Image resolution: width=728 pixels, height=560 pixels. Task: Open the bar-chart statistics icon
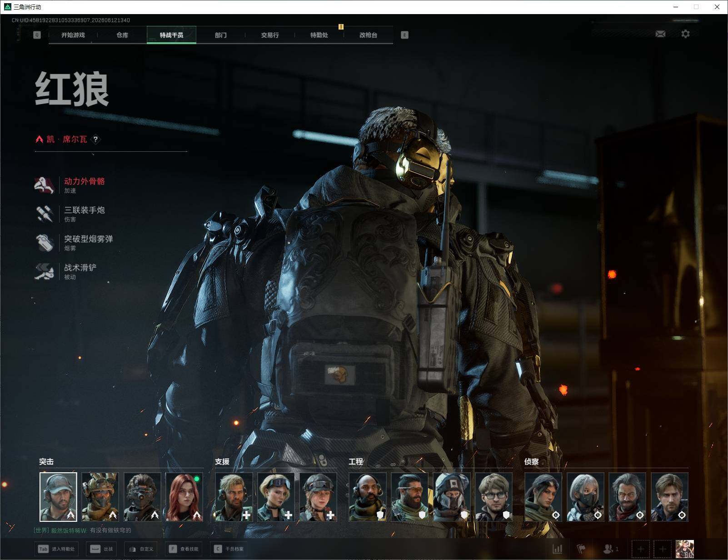557,549
